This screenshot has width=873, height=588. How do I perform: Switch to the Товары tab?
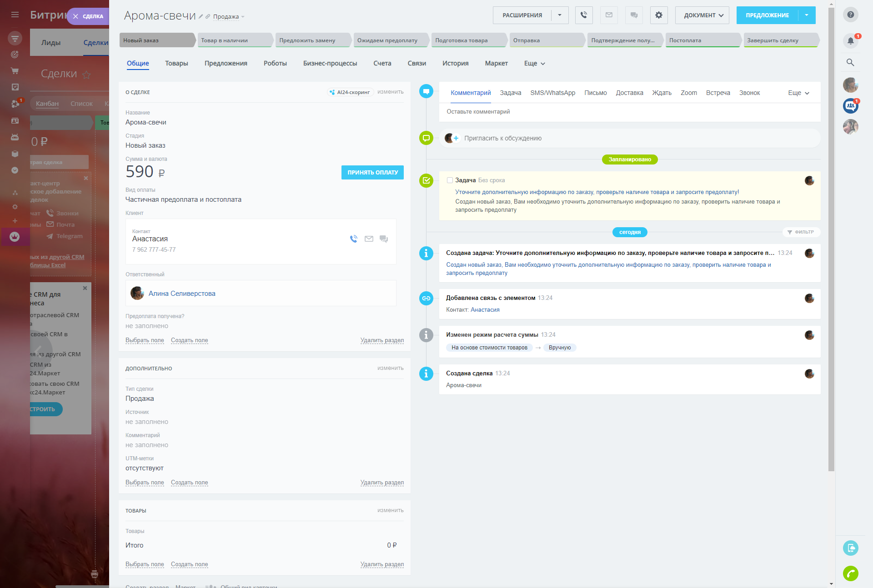(176, 63)
